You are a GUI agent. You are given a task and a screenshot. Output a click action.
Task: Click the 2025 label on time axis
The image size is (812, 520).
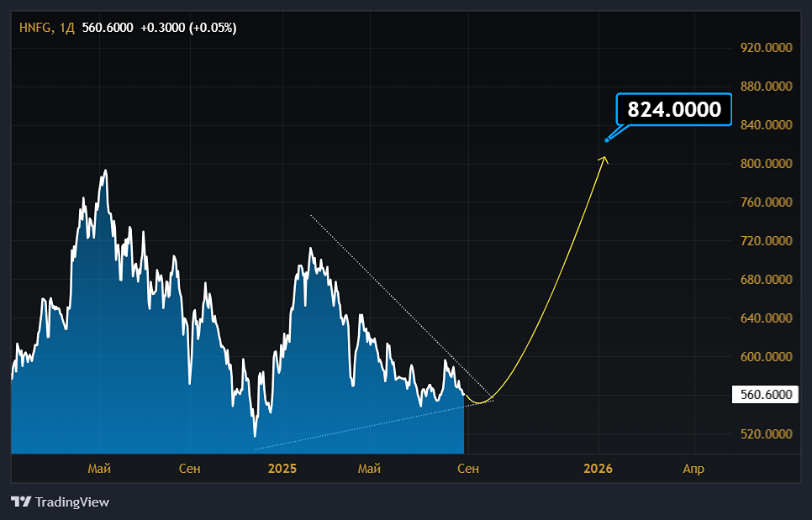pos(282,469)
